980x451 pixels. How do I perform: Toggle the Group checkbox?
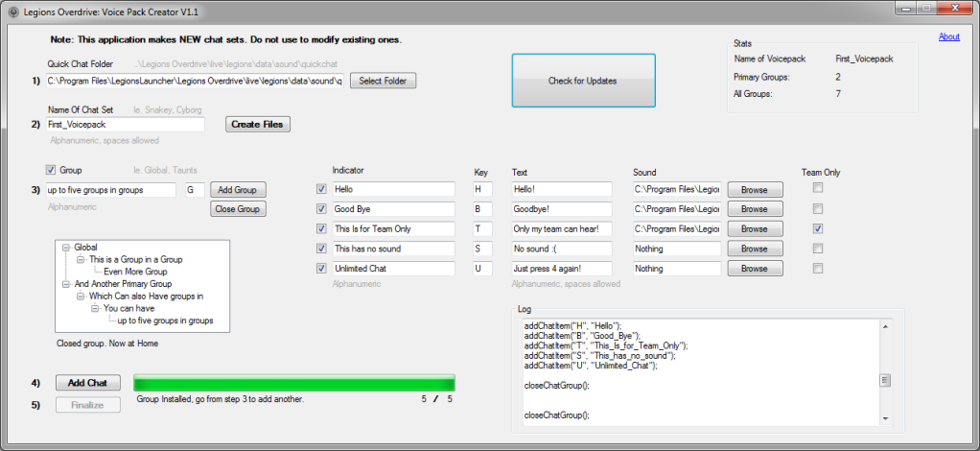pos(51,170)
